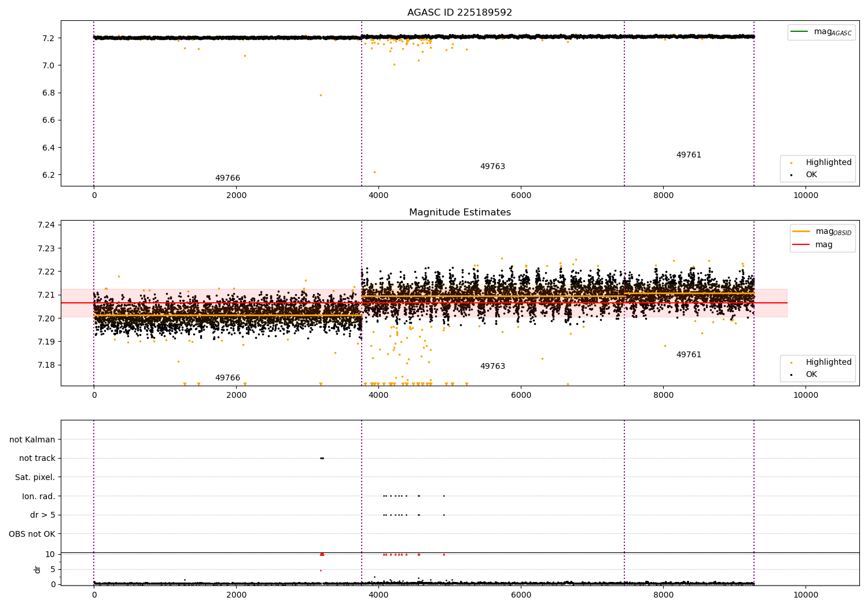Select 'Highlighted' legend entry in top plot
This screenshot has width=868, height=608.
pos(829,163)
